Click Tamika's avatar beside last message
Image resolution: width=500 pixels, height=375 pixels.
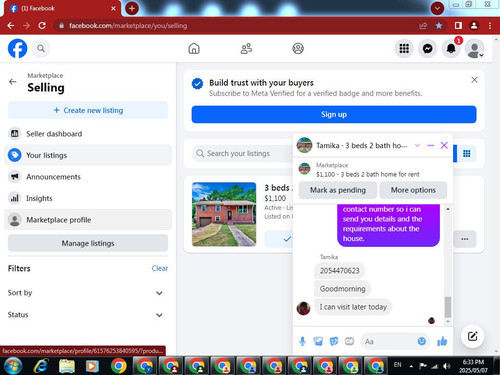coord(304,308)
